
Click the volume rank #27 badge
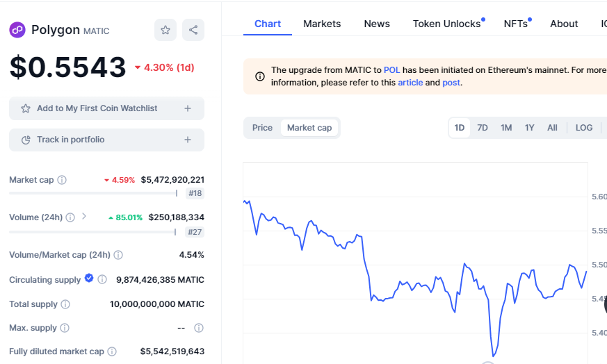[195, 232]
